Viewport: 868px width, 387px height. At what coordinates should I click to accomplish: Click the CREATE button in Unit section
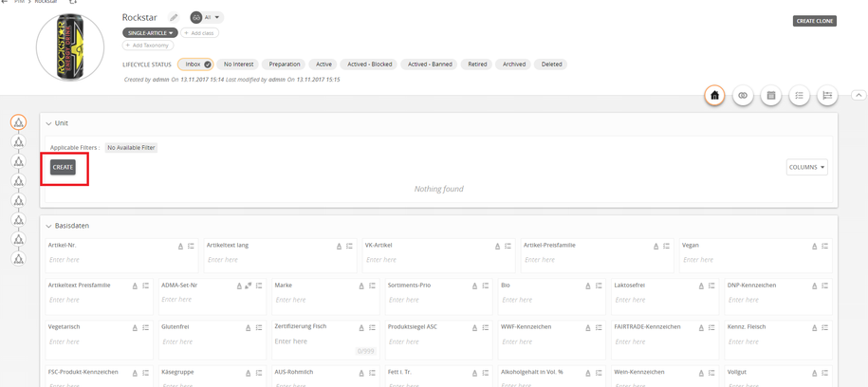(63, 167)
